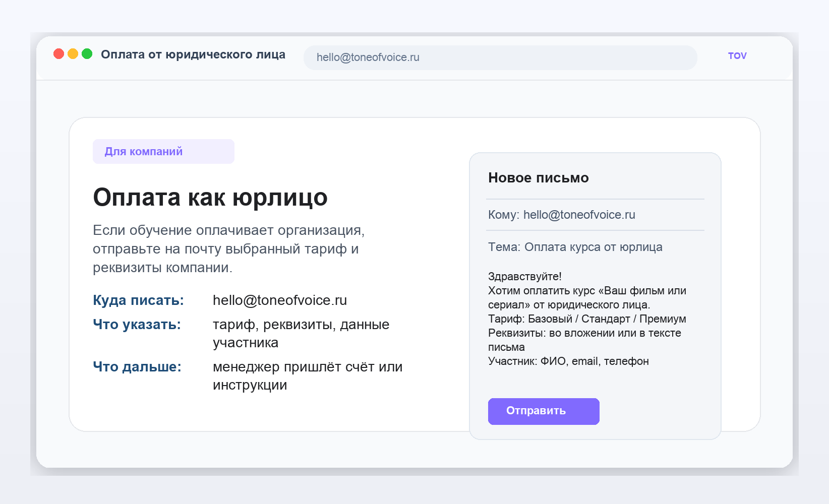Click the hello@toneofvoice.ru address next to 'Куда писать'
The width and height of the screenshot is (829, 504).
click(x=280, y=300)
